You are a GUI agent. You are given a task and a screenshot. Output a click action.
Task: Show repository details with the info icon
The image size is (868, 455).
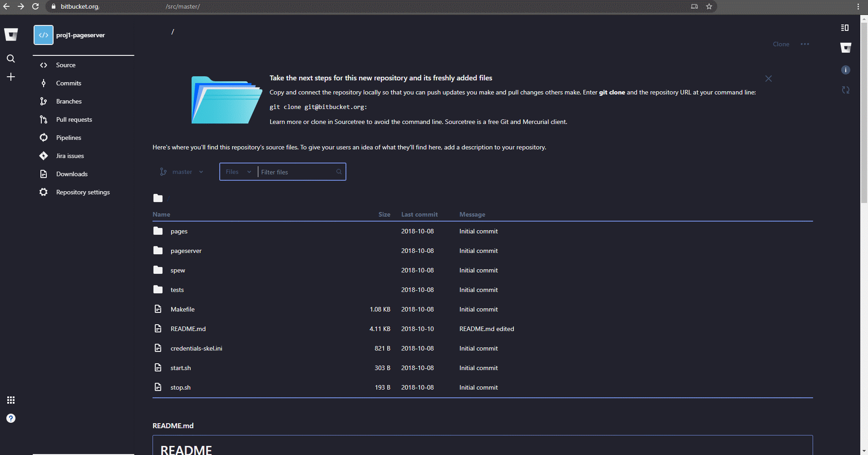846,69
